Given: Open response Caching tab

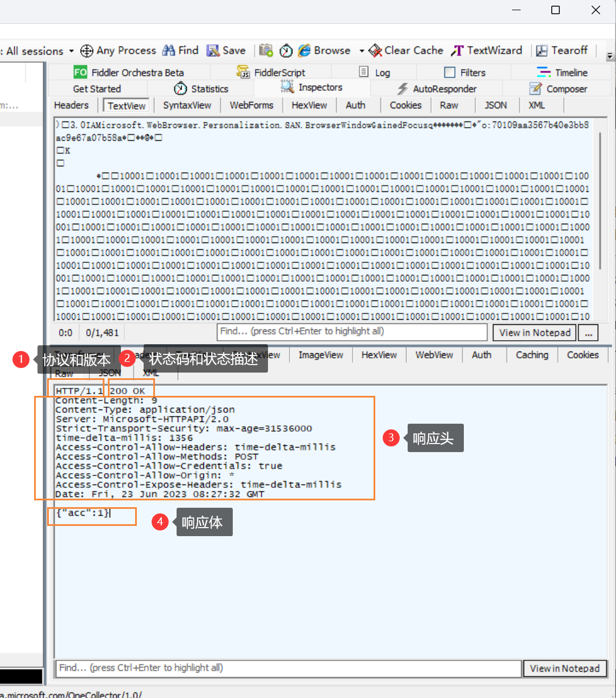Looking at the screenshot, I should pyautogui.click(x=532, y=355).
